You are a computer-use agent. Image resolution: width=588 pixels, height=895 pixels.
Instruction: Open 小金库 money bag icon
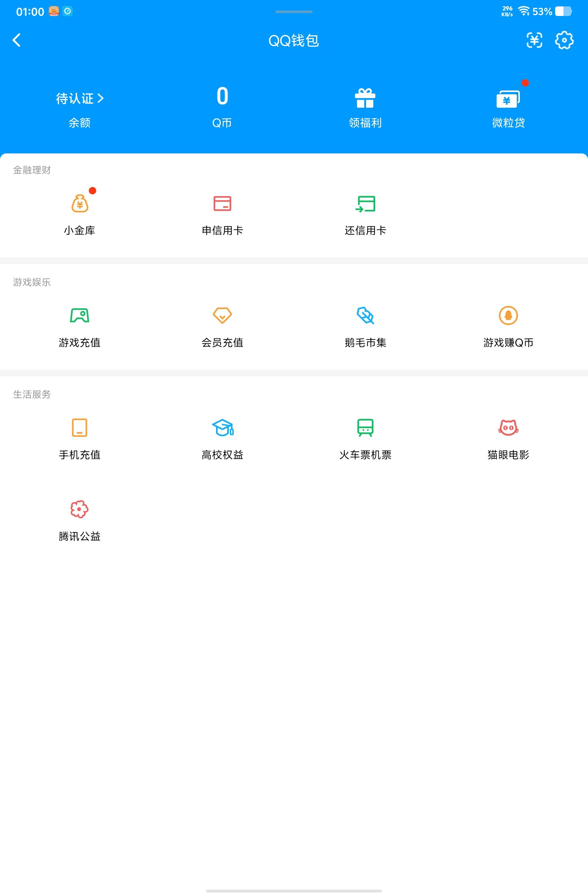[x=80, y=203]
